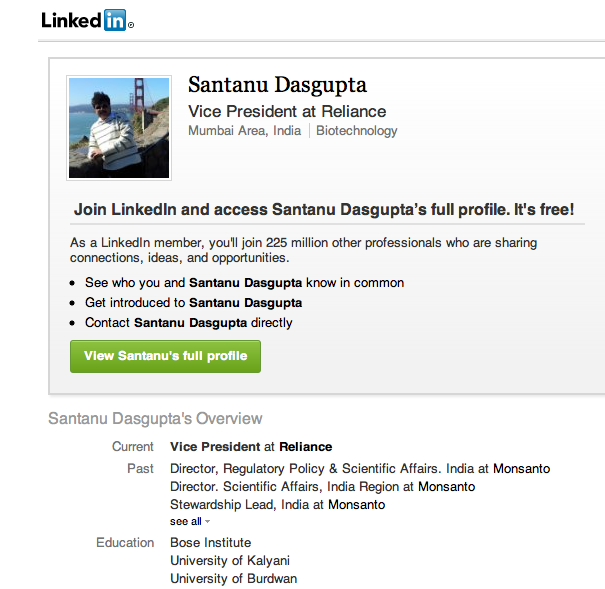Viewport: 605px width, 589px height.
Task: Click Director, Regulatory Policy & Scientific Affairs entry
Action: (360, 469)
